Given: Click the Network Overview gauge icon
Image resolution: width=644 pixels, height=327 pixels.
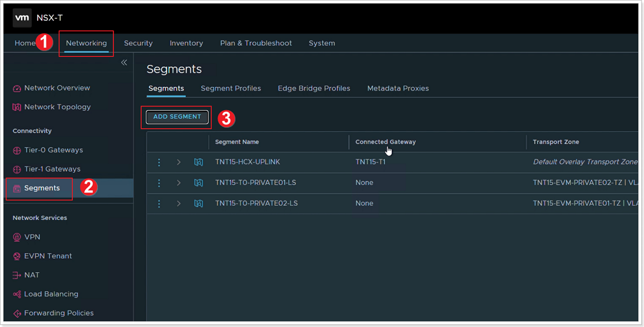Looking at the screenshot, I should (17, 88).
